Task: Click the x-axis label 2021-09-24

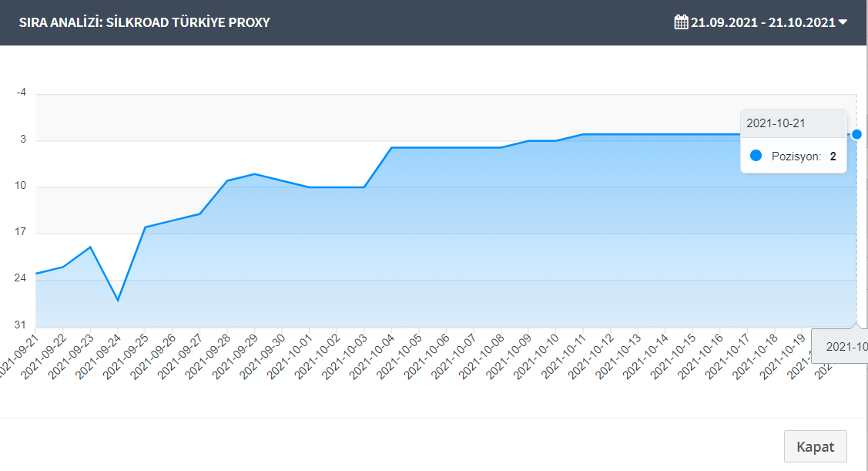Action: tap(98, 355)
